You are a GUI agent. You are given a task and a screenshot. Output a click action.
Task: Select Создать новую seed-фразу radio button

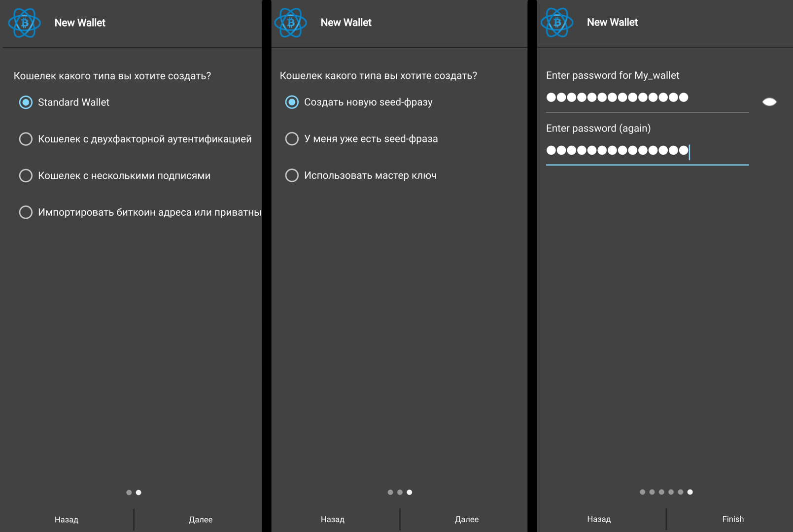(x=292, y=102)
